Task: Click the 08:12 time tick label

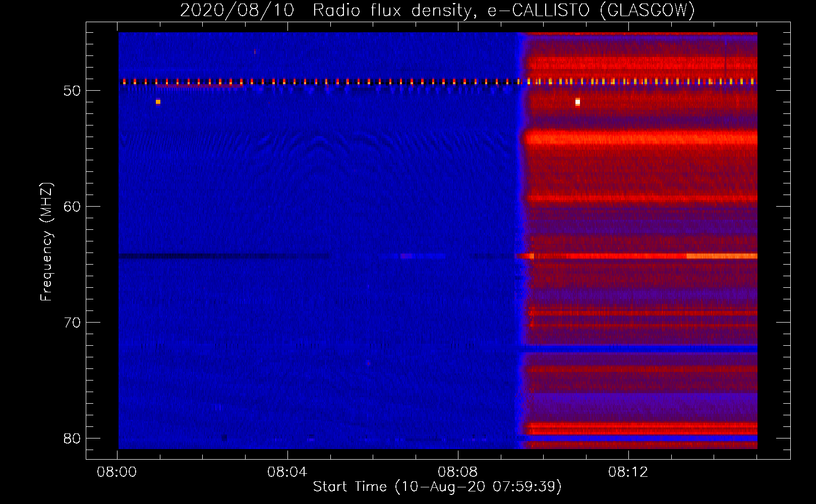Action: pos(628,472)
